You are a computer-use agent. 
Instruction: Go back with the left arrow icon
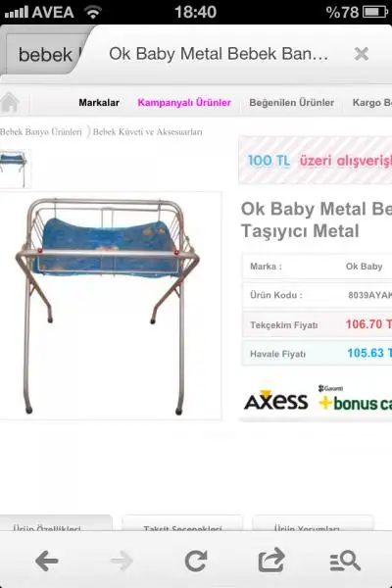click(x=47, y=561)
